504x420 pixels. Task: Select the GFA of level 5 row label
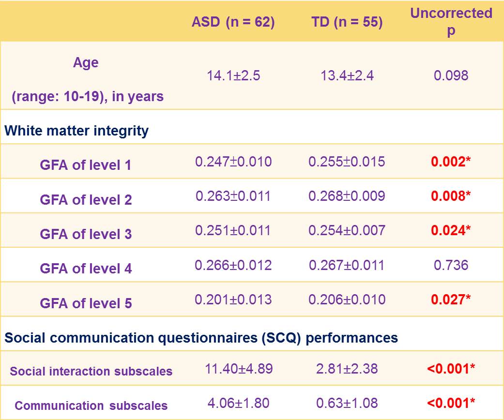pyautogui.click(x=86, y=303)
